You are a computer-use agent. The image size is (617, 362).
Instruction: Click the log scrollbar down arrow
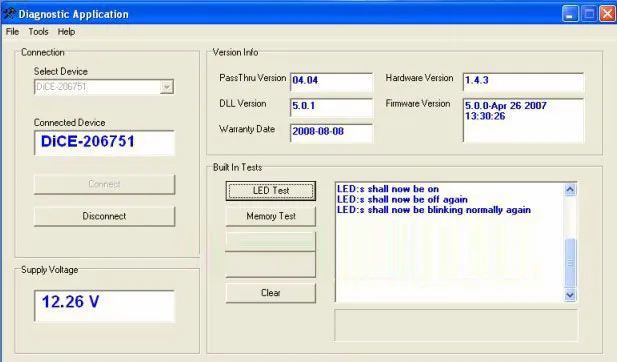pyautogui.click(x=570, y=295)
